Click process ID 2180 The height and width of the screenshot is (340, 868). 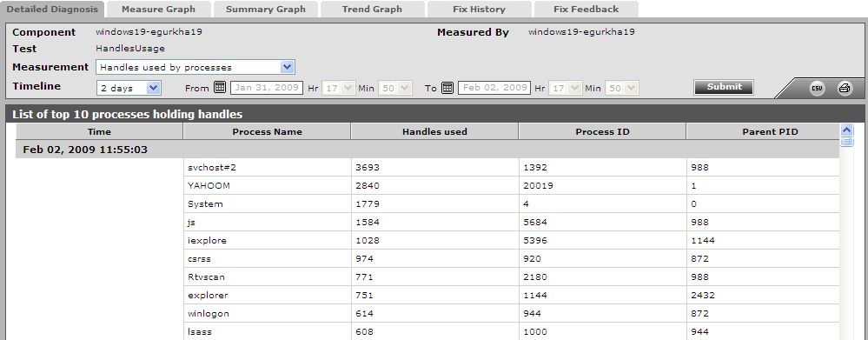point(535,277)
